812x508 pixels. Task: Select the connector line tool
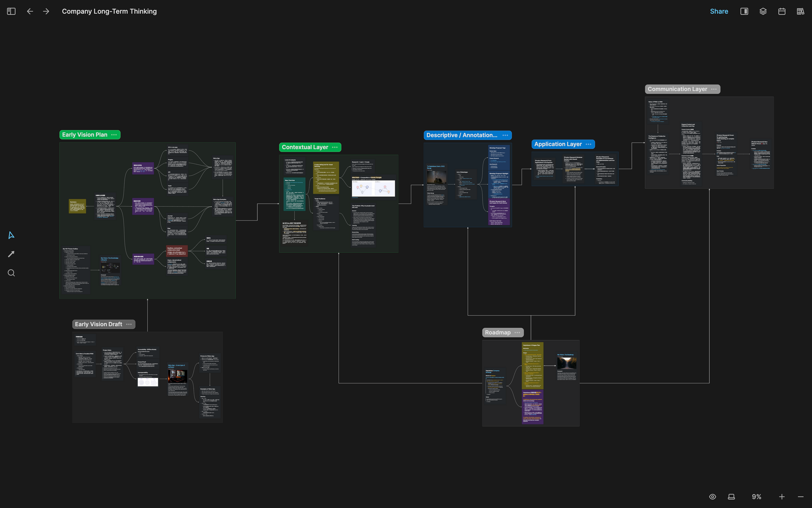pos(11,254)
